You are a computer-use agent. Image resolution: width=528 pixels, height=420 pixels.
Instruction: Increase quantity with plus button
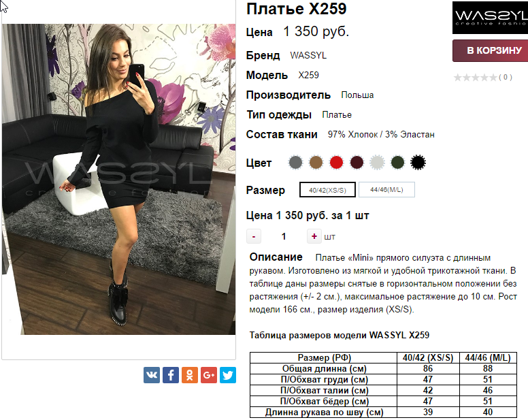tap(314, 236)
